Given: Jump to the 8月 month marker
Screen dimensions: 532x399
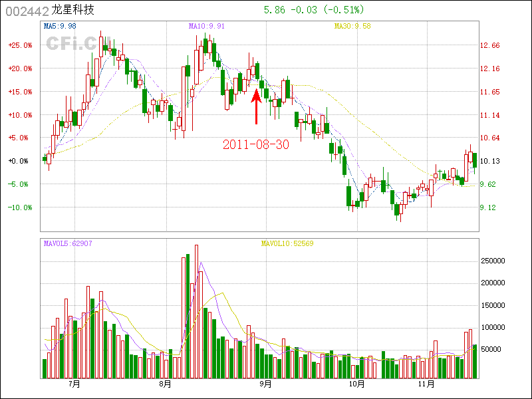Looking at the screenshot, I should pos(166,384).
